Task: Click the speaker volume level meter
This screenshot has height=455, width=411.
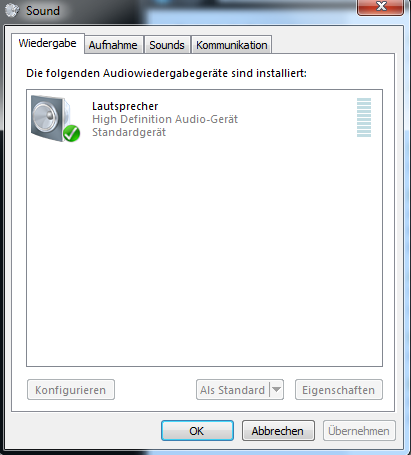Action: 364,117
